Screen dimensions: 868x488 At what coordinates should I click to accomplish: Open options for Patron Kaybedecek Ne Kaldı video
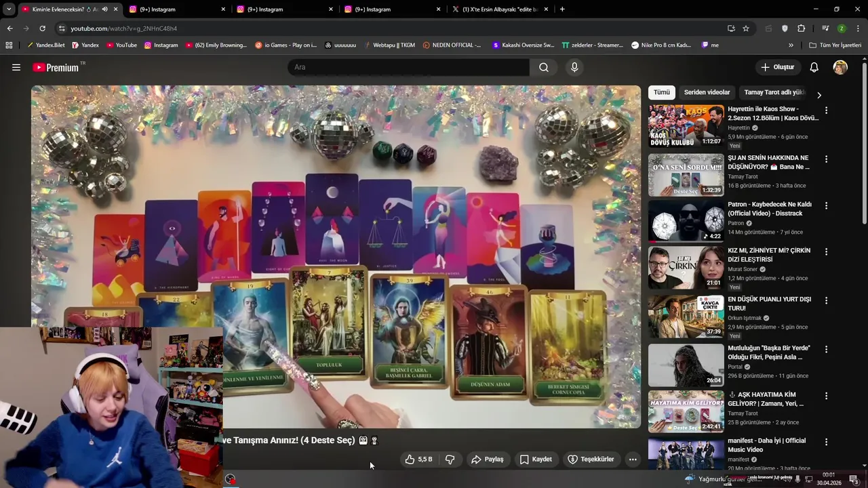pos(826,205)
